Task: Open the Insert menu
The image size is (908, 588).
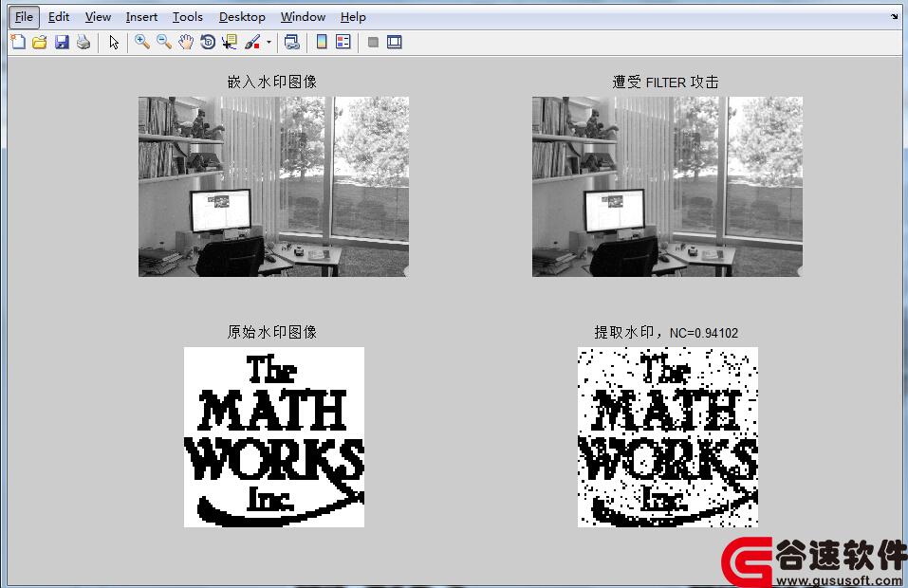Action: coord(141,17)
